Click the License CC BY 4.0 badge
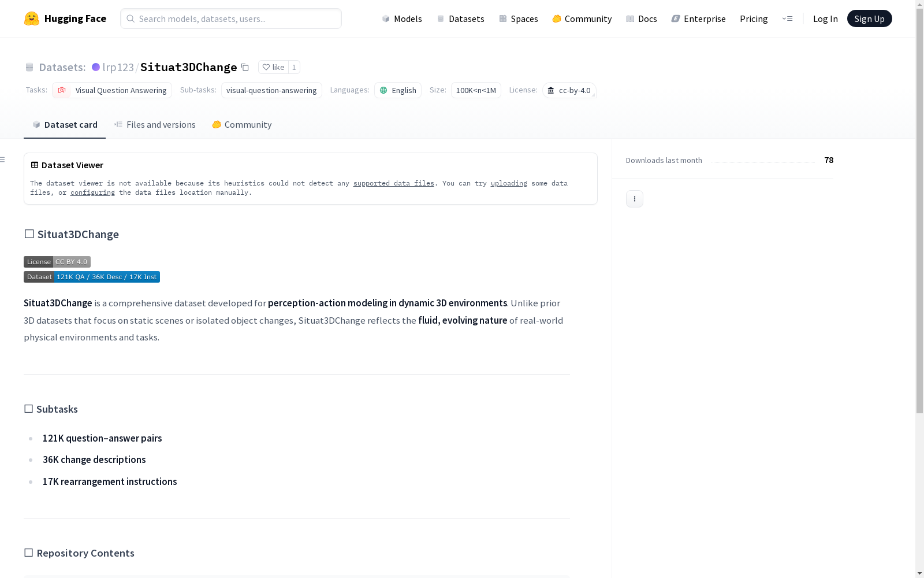The width and height of the screenshot is (924, 578). click(x=57, y=262)
